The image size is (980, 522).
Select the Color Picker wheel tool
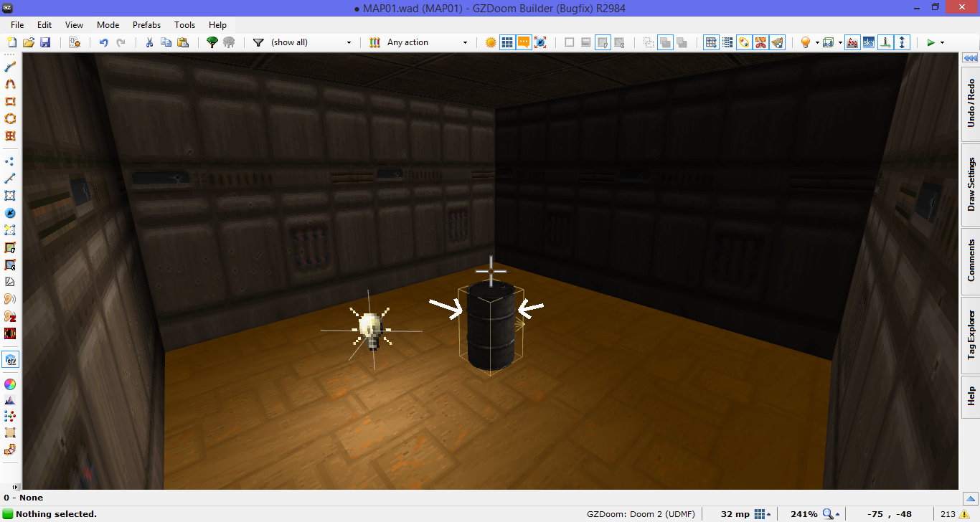click(x=10, y=384)
